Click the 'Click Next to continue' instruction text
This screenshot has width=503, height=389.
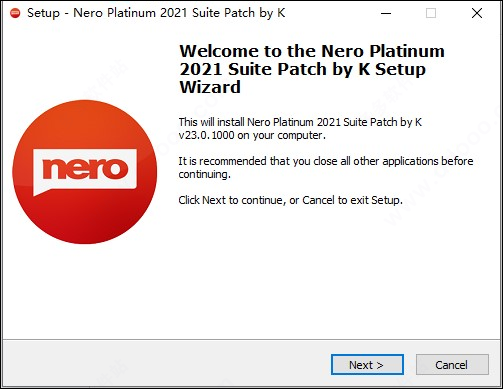tap(290, 200)
